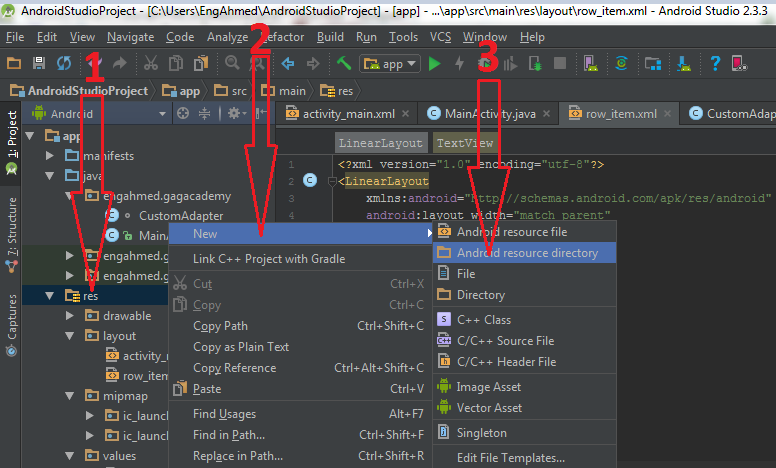Image resolution: width=776 pixels, height=468 pixels.
Task: Click the Copy toolbar icon
Action: (x=176, y=63)
